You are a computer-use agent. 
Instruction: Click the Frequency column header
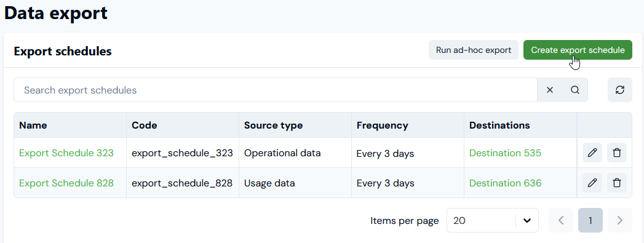[382, 125]
